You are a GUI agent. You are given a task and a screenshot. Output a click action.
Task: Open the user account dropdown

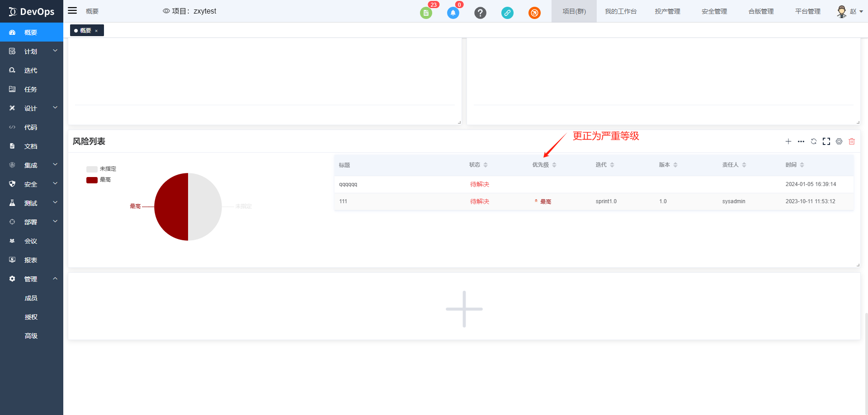850,11
